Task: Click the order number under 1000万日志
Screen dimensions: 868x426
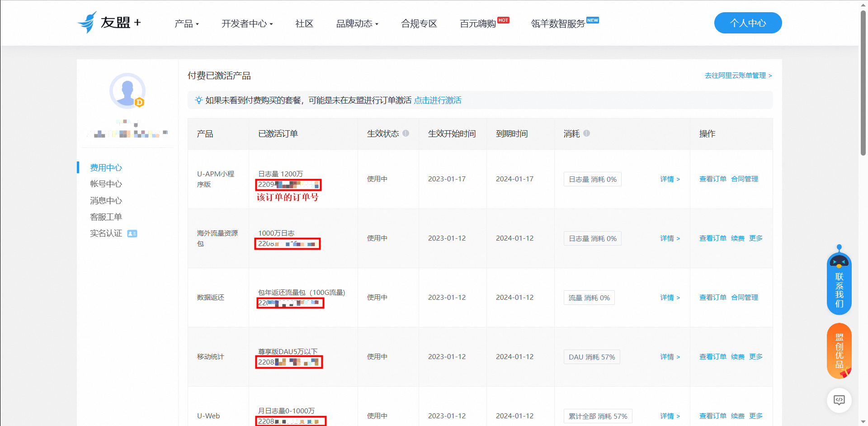Action: click(x=288, y=244)
